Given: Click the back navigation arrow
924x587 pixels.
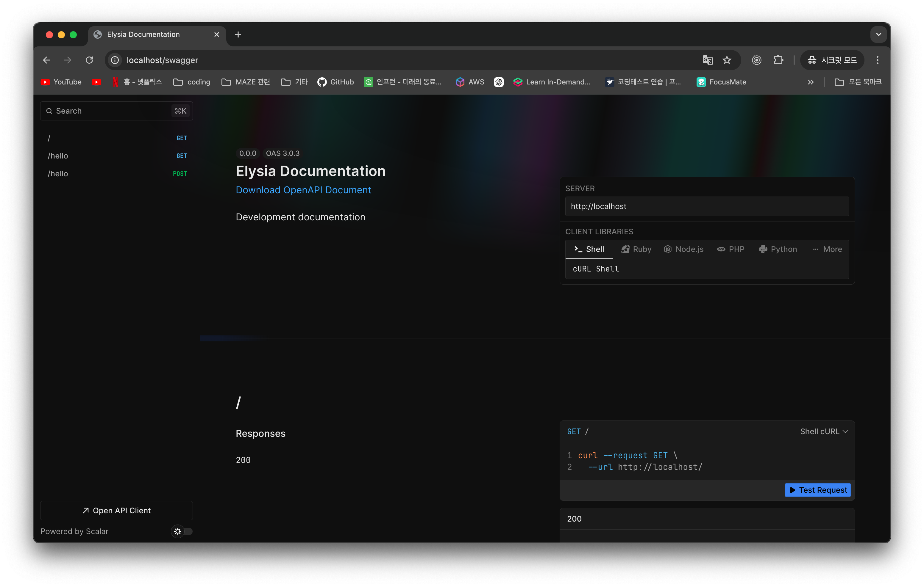Looking at the screenshot, I should (x=47, y=60).
